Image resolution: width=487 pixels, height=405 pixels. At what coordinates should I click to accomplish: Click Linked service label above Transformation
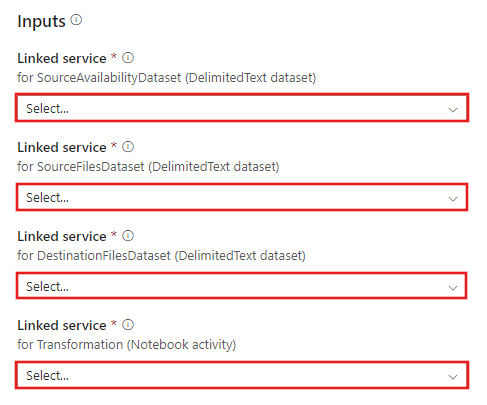point(62,325)
